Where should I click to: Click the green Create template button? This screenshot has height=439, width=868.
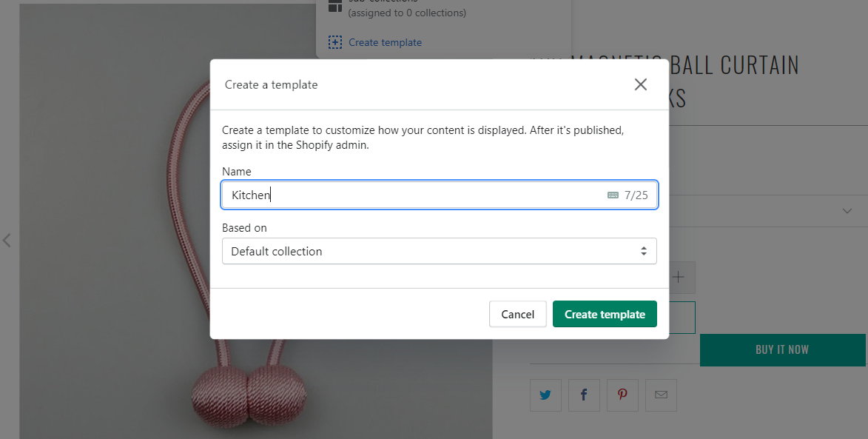coord(605,314)
